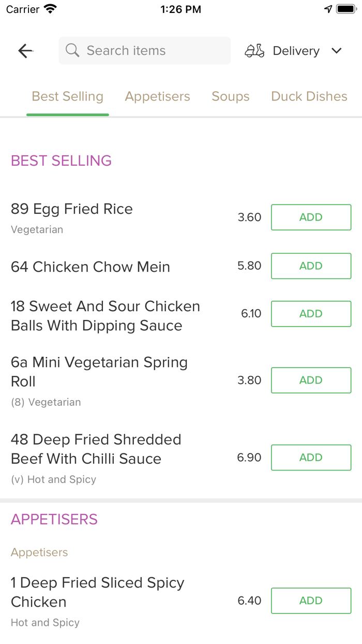This screenshot has height=644, width=362.
Task: Open the Delivery mode selector
Action: (x=296, y=51)
